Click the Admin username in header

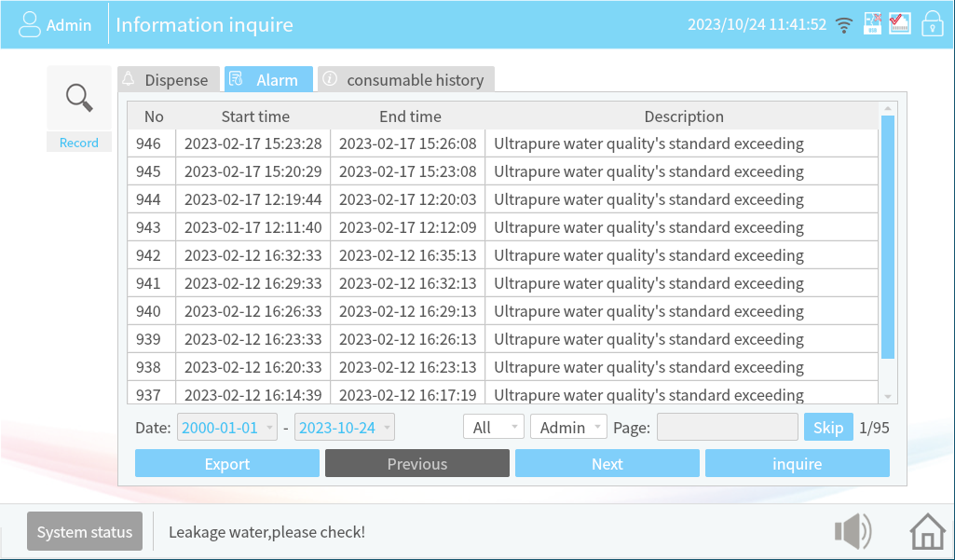69,25
